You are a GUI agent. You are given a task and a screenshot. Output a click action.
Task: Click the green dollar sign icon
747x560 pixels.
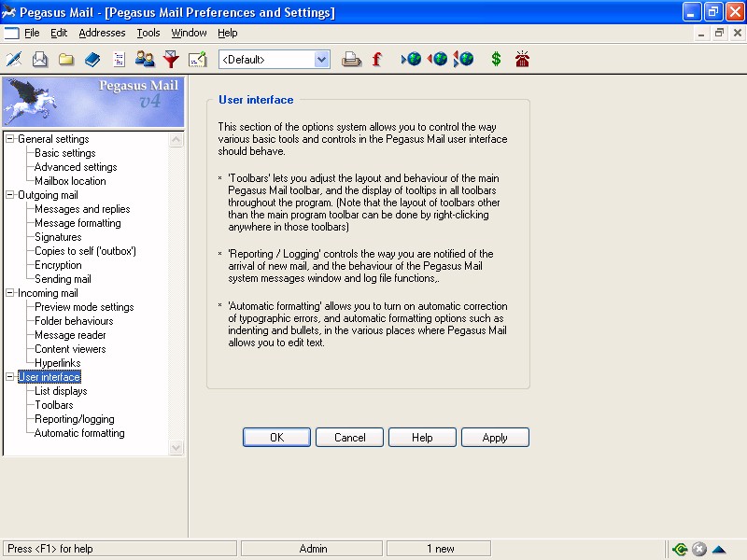pos(496,59)
